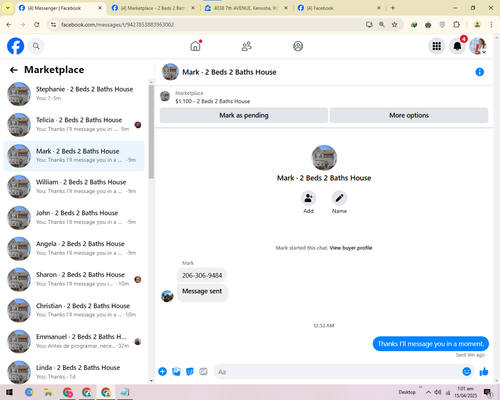Open a new browser tab
Viewport: 500px width, 400px height.
[x=393, y=8]
